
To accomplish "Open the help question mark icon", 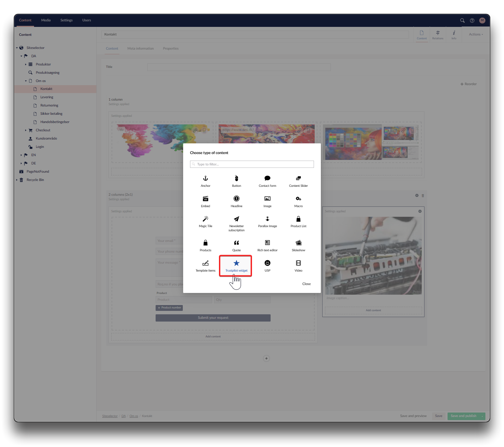I will coord(472,20).
